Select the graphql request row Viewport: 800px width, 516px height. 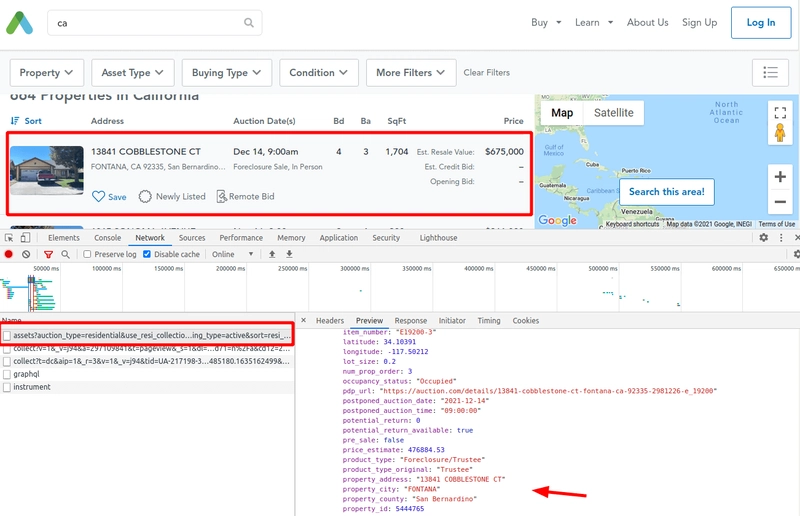(147, 374)
